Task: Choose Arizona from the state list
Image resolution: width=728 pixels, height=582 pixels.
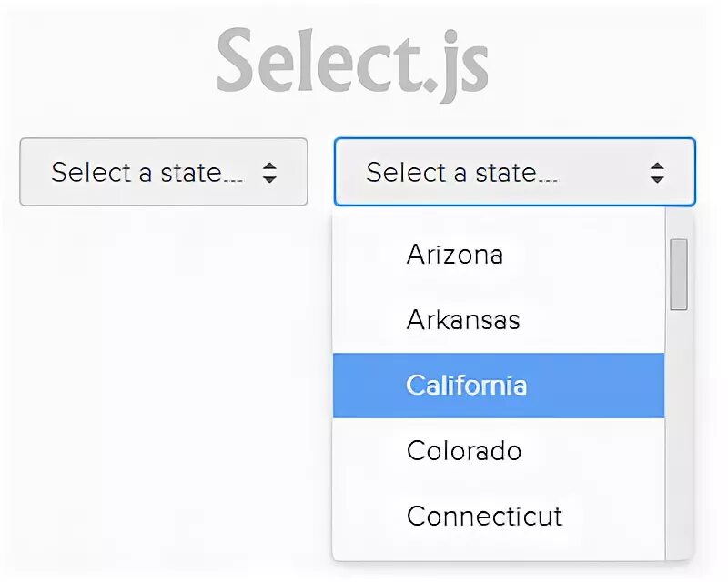Action: (454, 254)
